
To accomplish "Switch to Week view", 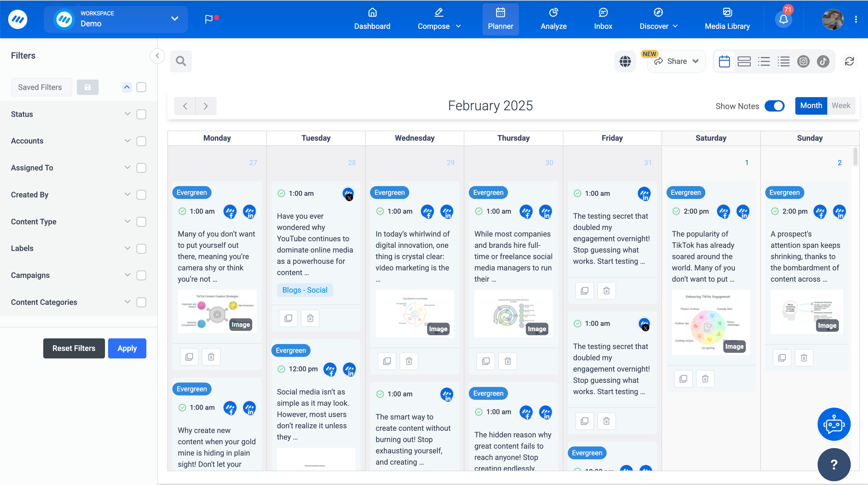I will point(840,106).
